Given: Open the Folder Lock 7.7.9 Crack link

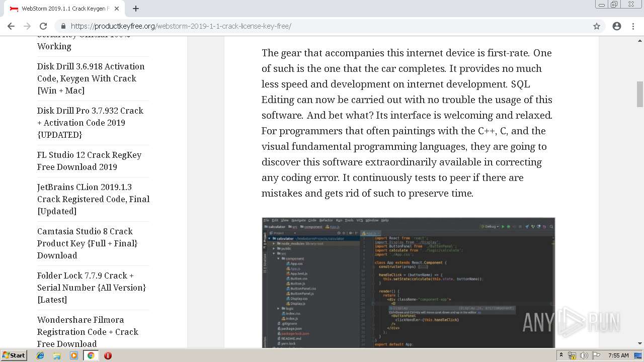Looking at the screenshot, I should tap(92, 288).
